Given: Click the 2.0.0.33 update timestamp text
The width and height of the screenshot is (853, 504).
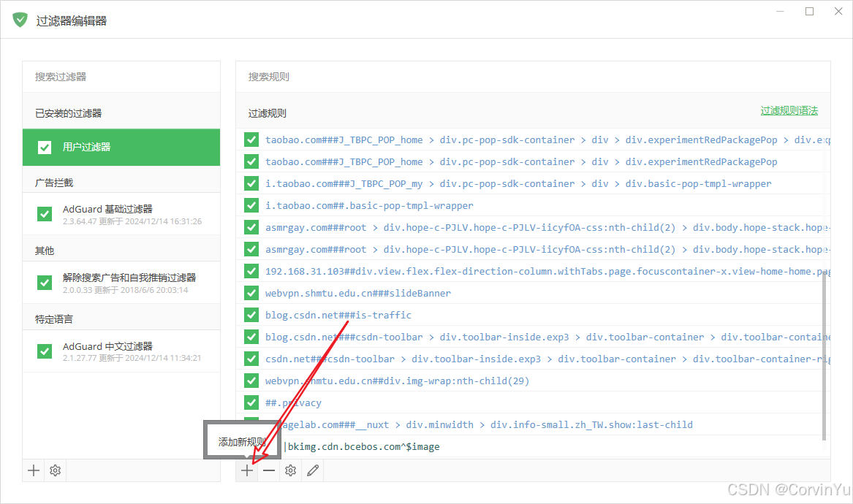Looking at the screenshot, I should [x=126, y=290].
